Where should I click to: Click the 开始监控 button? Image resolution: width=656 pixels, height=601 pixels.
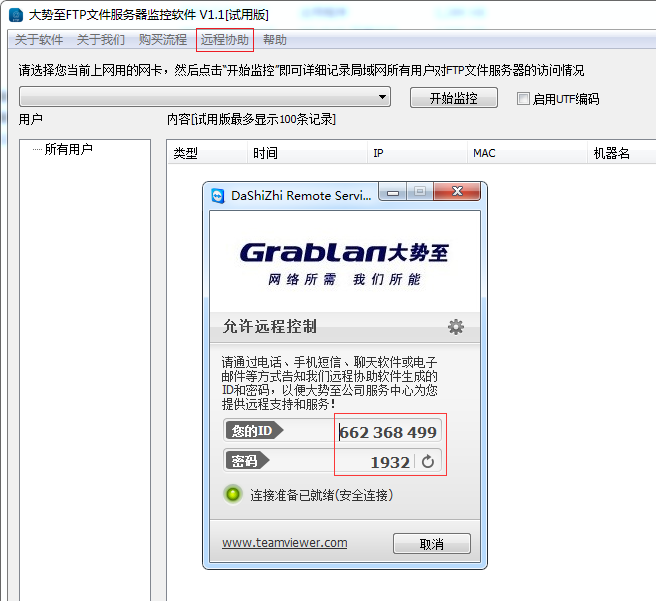[x=453, y=98]
